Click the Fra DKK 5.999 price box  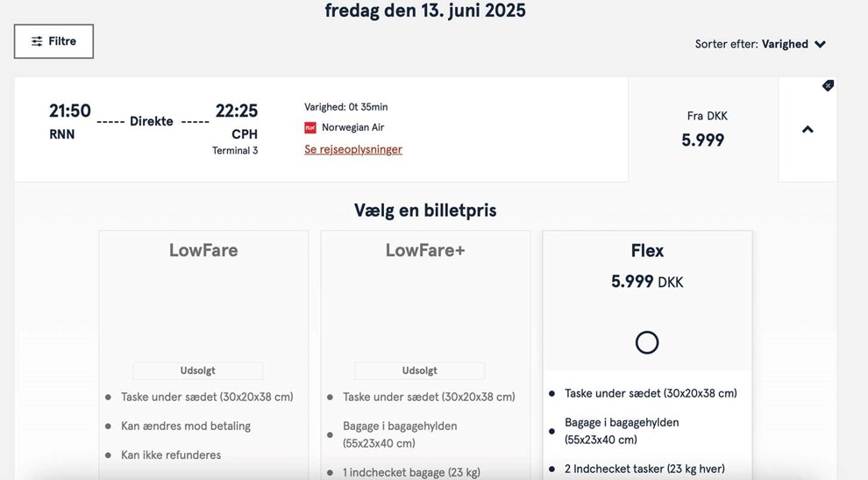coord(703,130)
